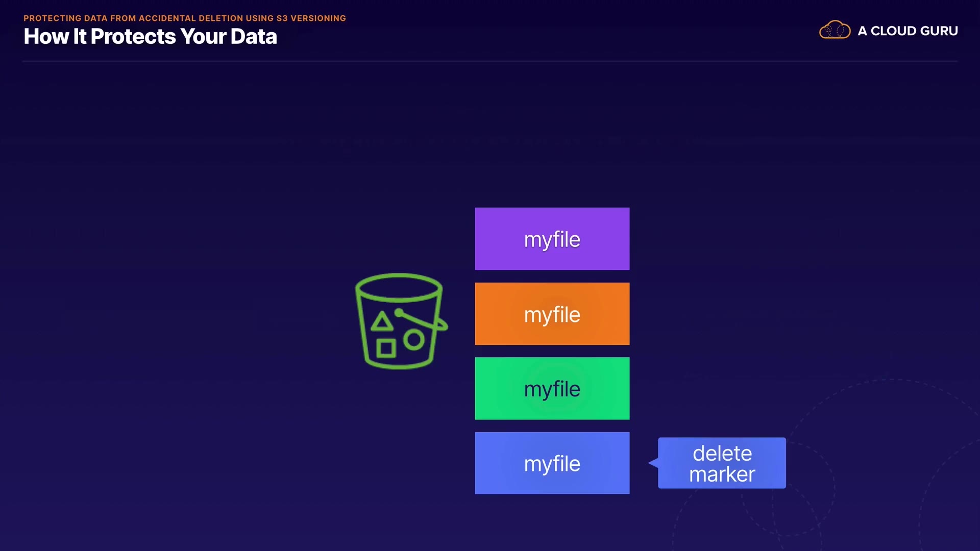980x551 pixels.
Task: Select the purple myfile box
Action: [x=552, y=239]
